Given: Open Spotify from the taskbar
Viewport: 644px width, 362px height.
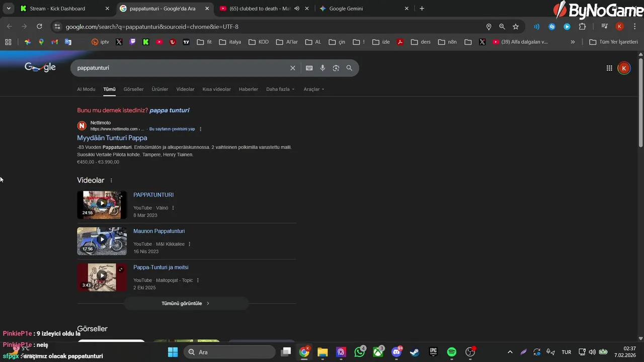Looking at the screenshot, I should tap(452, 352).
